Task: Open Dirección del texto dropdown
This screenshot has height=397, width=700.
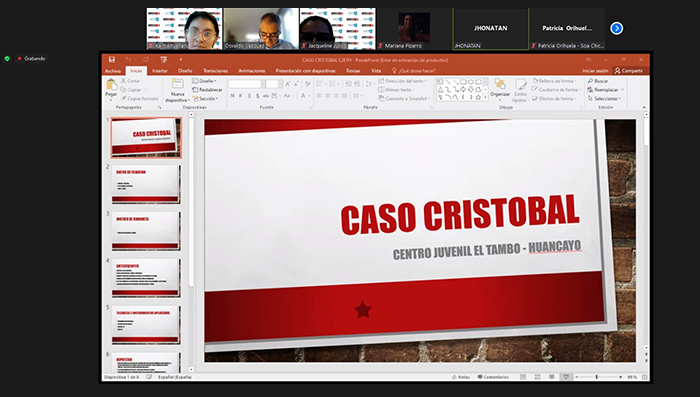Action: click(x=402, y=81)
